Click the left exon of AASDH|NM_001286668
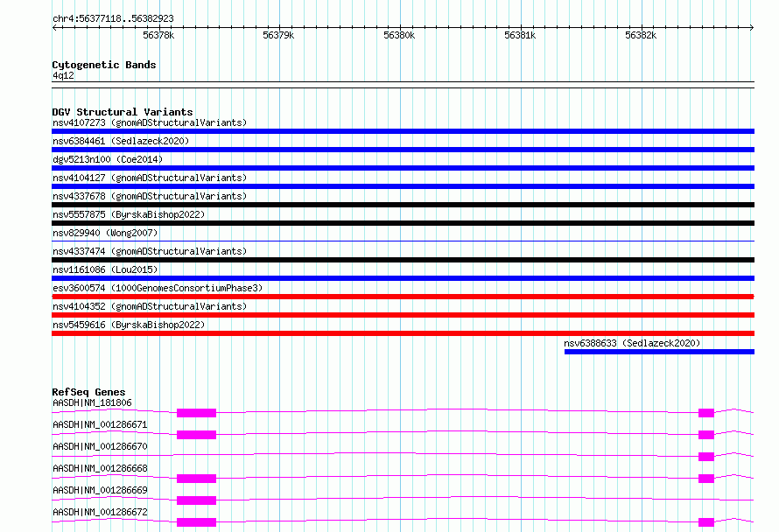The image size is (779, 532). pos(197,479)
